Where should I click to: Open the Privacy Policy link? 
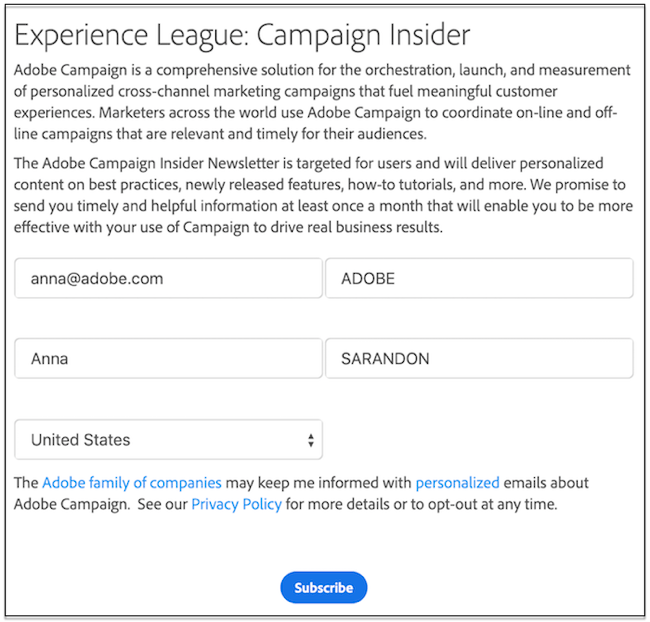(x=236, y=504)
